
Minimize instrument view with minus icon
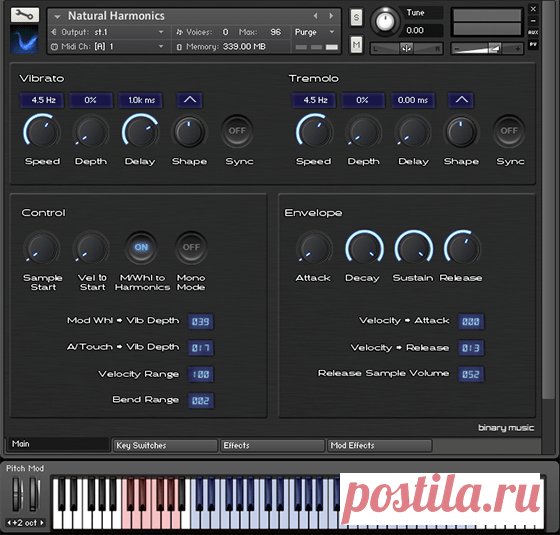(533, 21)
